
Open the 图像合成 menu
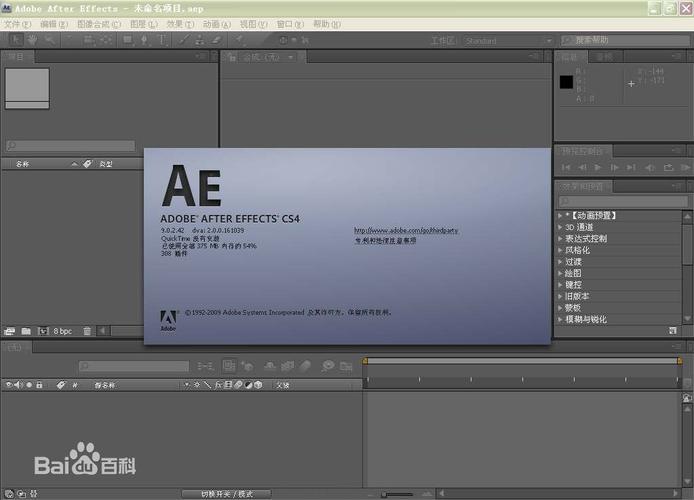(x=99, y=24)
